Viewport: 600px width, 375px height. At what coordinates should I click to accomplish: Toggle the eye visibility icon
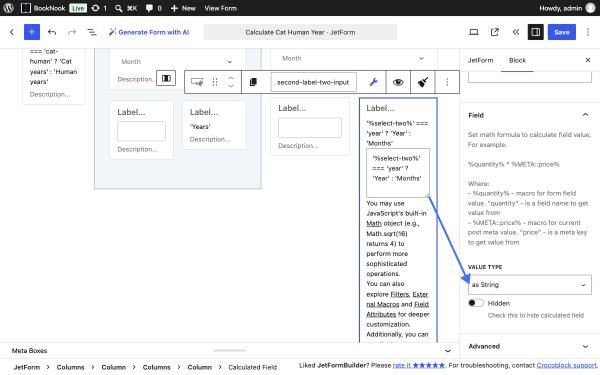coord(398,82)
